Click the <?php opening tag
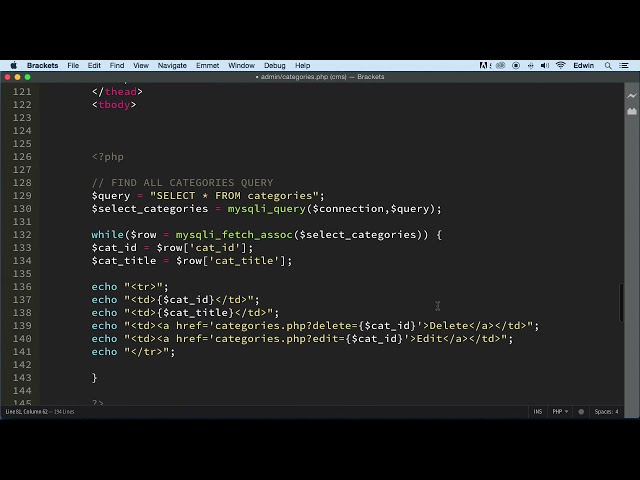This screenshot has width=640, height=480. (x=108, y=157)
